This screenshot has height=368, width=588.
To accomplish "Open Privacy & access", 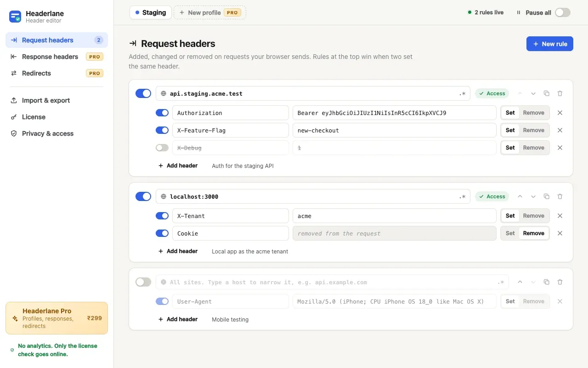I will [x=57, y=133].
